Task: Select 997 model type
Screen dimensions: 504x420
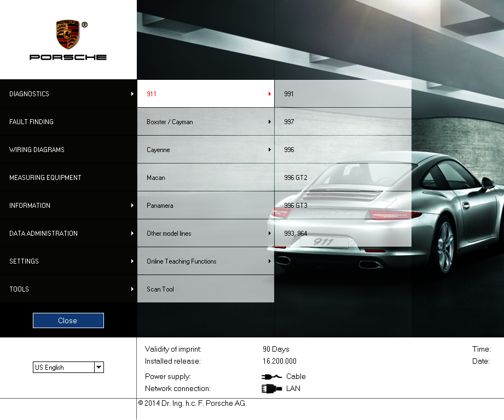Action: click(x=343, y=122)
